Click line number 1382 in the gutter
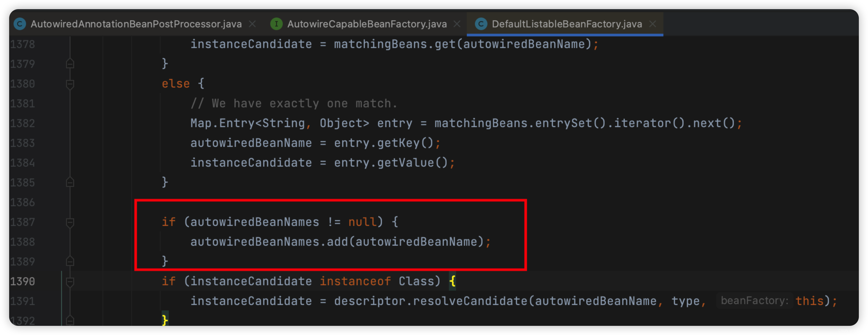 23,123
